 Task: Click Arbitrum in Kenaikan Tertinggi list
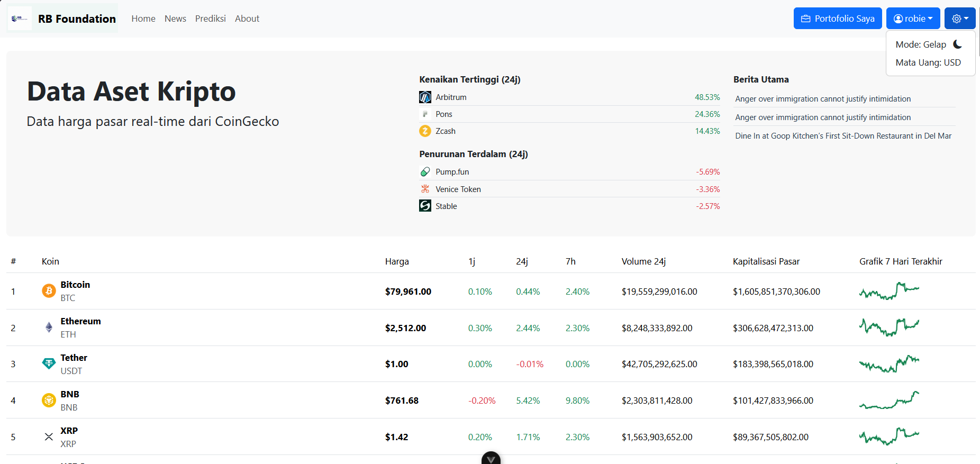click(451, 97)
